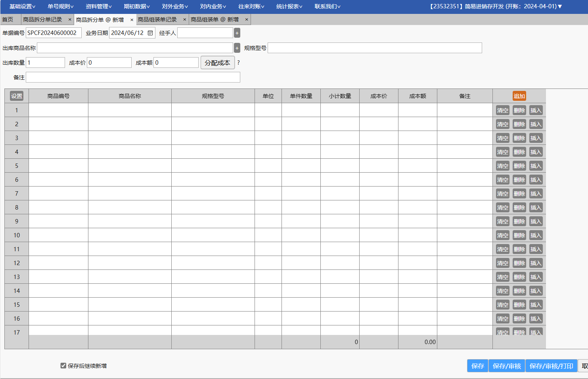The height and width of the screenshot is (379, 588).
Task: Open the 单号规则 menu
Action: pyautogui.click(x=60, y=6)
